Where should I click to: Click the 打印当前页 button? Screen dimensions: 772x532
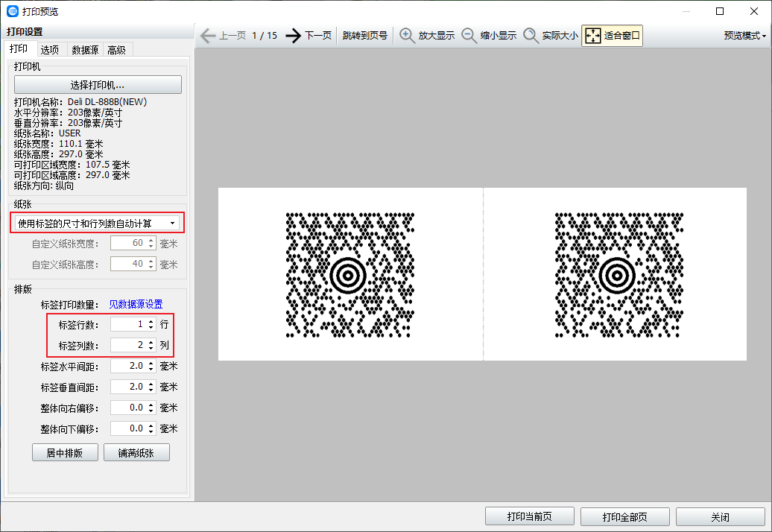(x=530, y=516)
